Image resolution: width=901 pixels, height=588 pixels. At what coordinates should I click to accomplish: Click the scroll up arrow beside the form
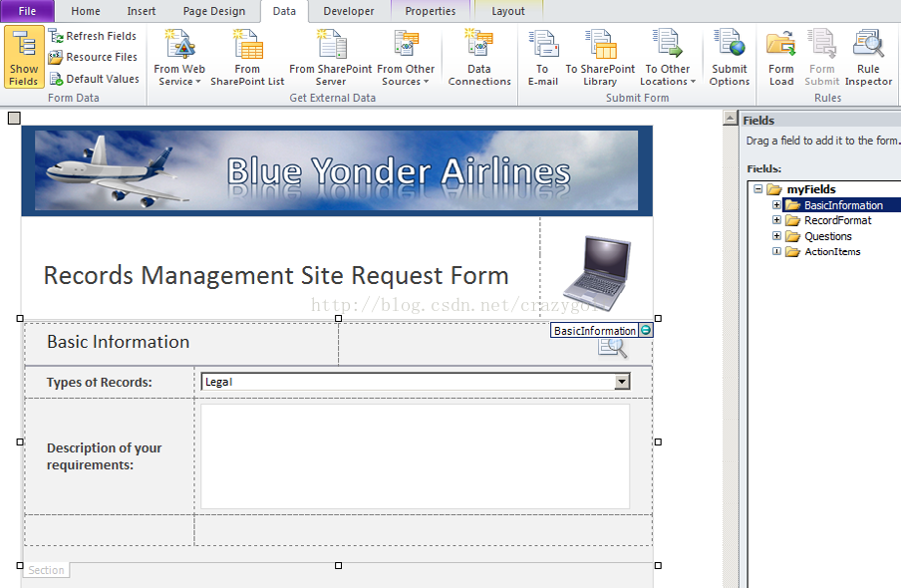click(x=730, y=118)
